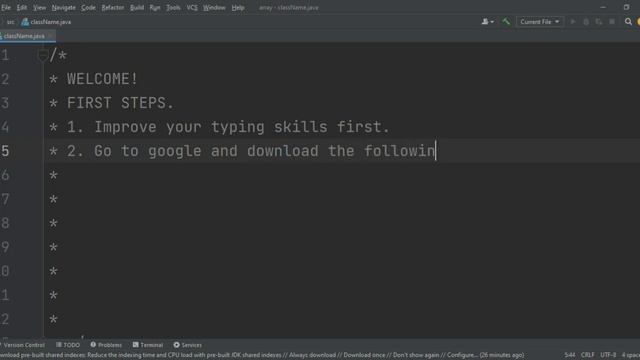The width and height of the screenshot is (640, 360).
Task: Click the 4 spaces indent indicator
Action: click(631, 356)
